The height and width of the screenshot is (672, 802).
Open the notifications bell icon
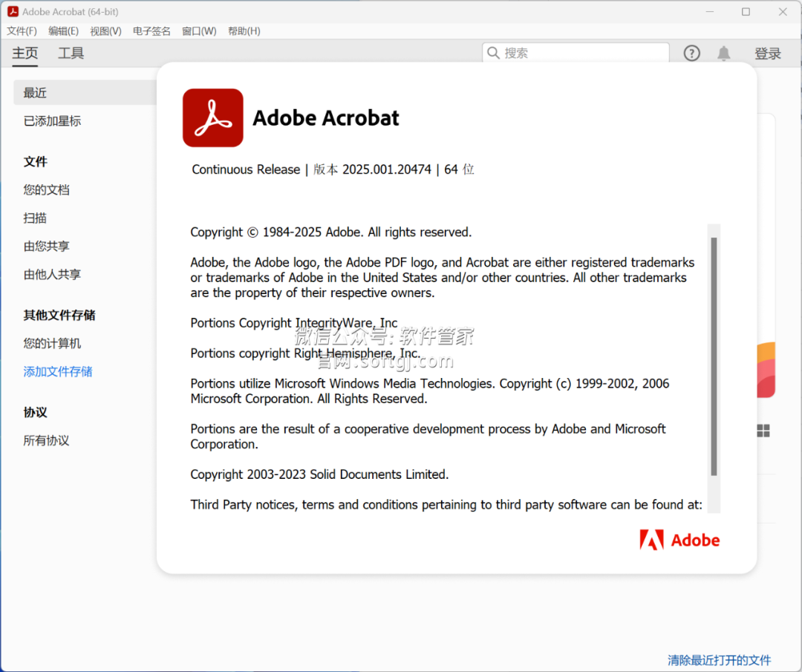(x=723, y=53)
